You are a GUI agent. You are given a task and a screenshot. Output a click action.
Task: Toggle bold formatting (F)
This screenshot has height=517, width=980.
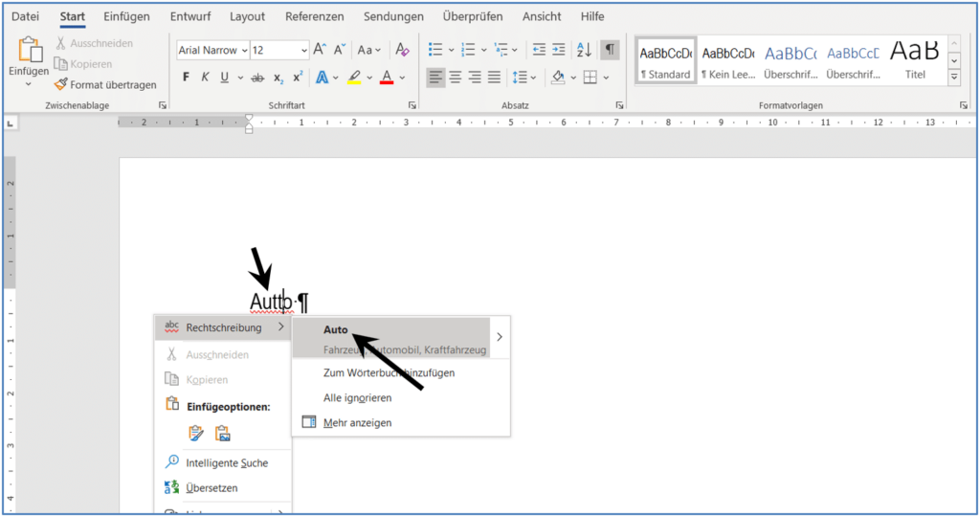[187, 78]
